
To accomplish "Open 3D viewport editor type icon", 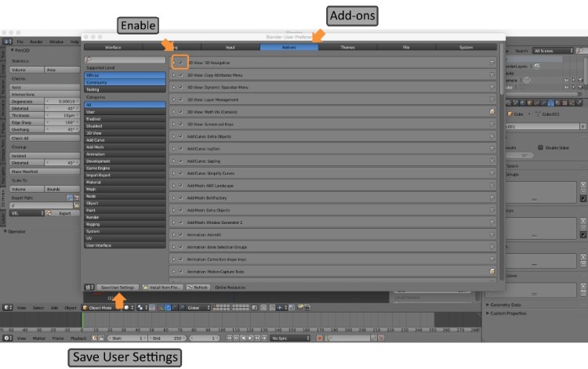I will (8, 308).
